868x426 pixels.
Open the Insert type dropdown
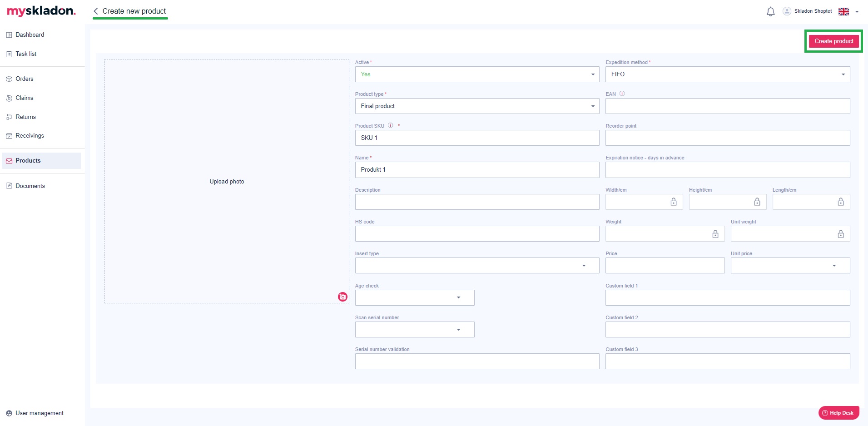coord(477,266)
